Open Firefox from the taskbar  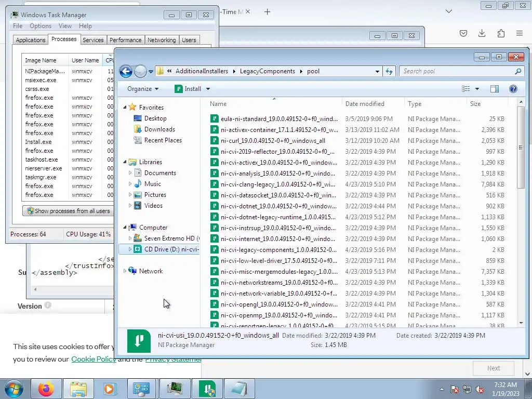pos(46,389)
